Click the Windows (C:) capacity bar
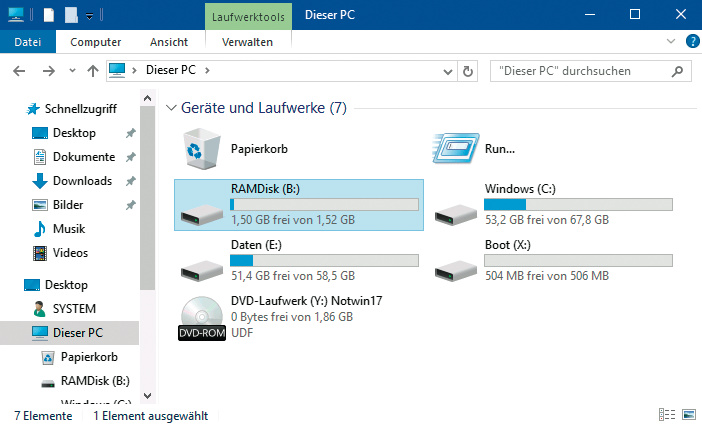 point(578,205)
